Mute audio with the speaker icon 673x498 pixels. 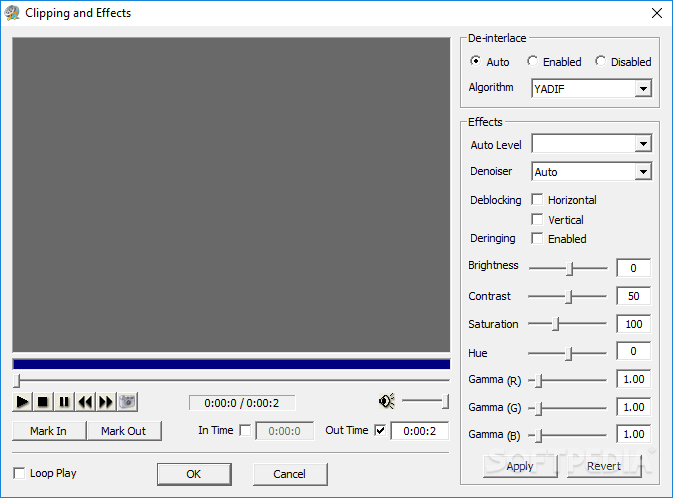click(387, 401)
